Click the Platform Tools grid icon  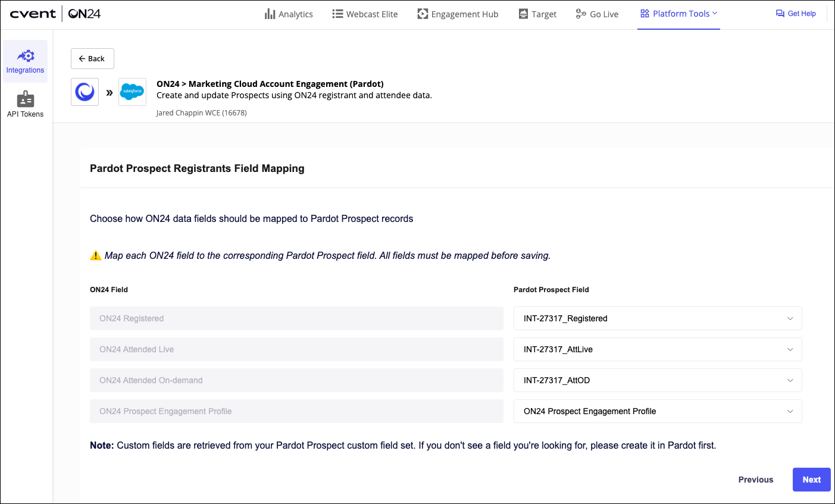pos(645,14)
